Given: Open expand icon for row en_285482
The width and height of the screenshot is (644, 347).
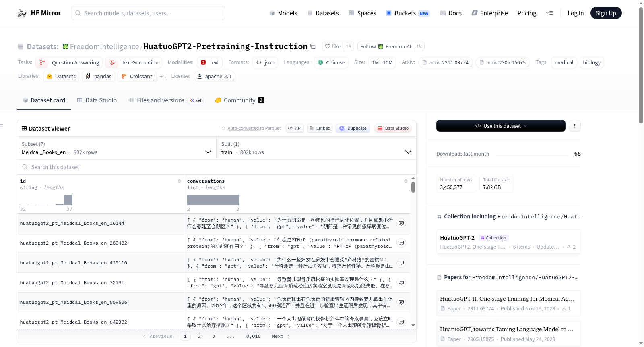Looking at the screenshot, I should (401, 243).
